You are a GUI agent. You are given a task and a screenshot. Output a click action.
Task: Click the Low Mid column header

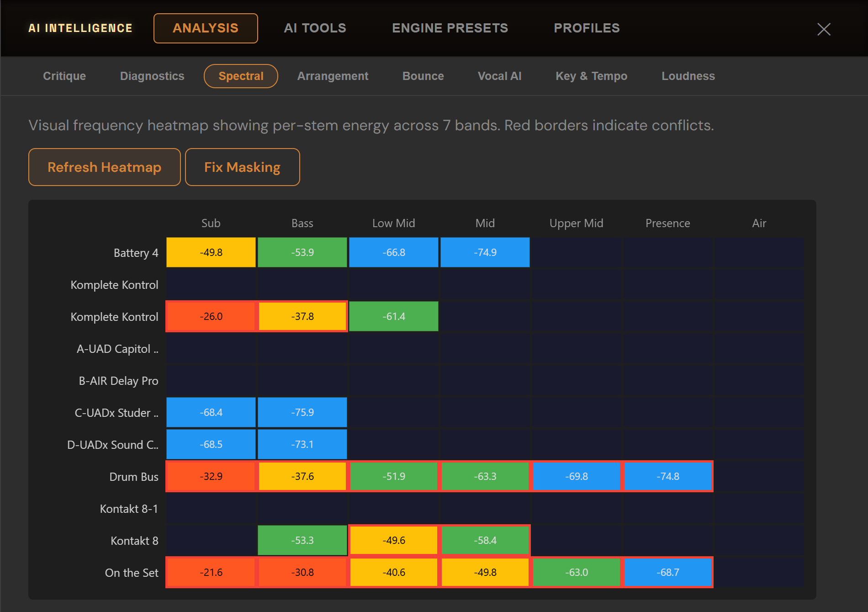(394, 223)
